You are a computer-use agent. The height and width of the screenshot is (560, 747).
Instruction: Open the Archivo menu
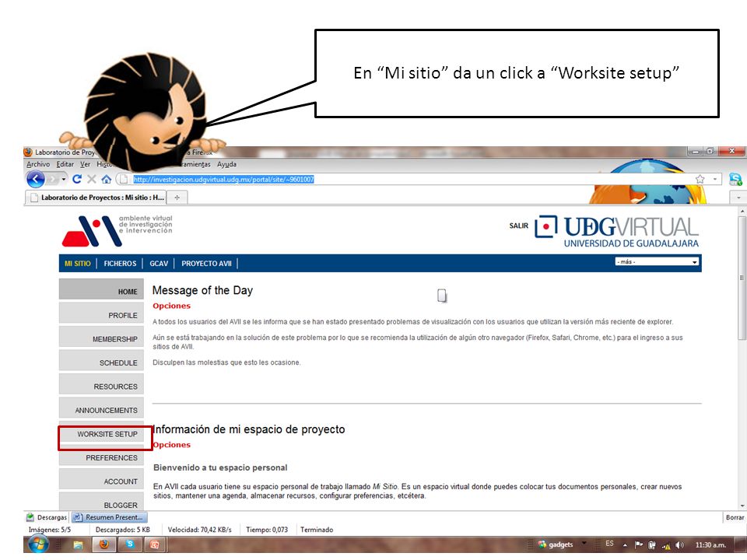coord(38,164)
